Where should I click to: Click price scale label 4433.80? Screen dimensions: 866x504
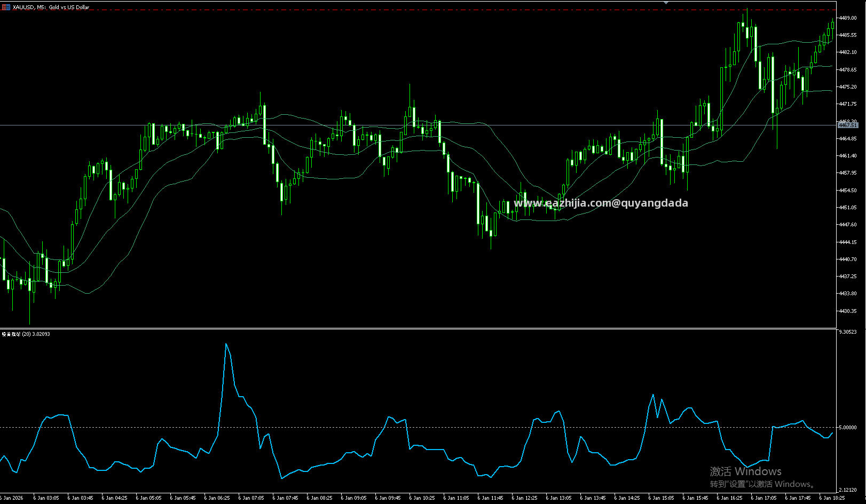pyautogui.click(x=848, y=294)
